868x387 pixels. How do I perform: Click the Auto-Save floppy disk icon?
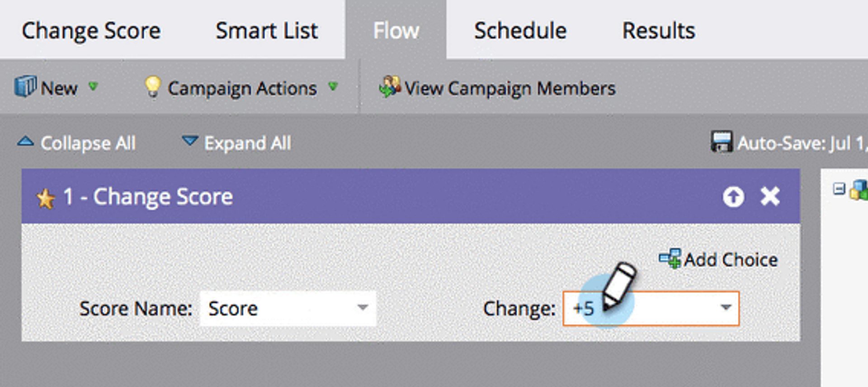[721, 142]
